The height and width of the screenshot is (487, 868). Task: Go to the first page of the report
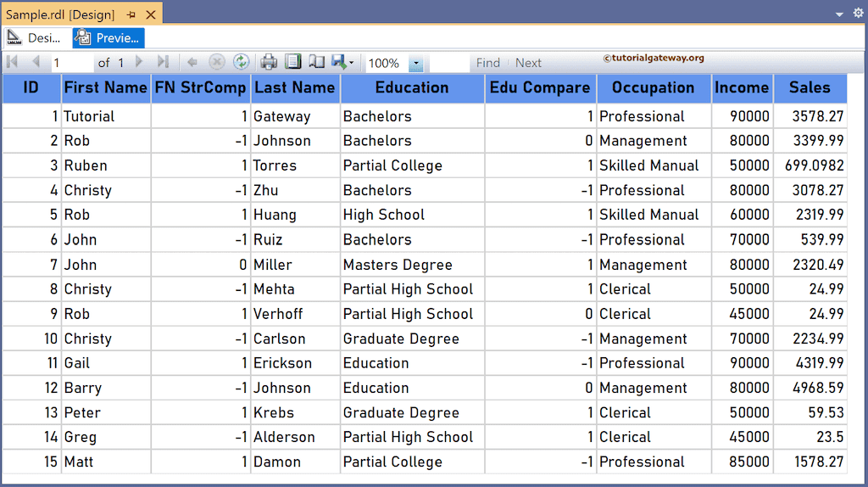[x=12, y=62]
